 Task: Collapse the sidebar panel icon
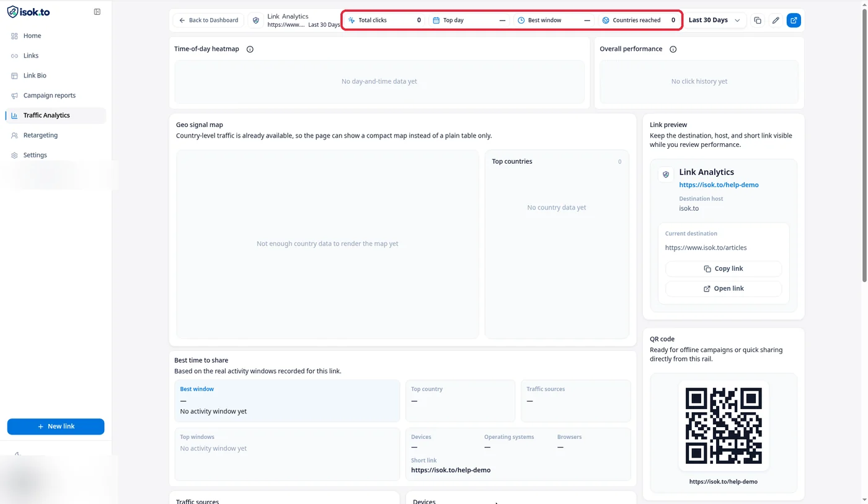(x=97, y=12)
